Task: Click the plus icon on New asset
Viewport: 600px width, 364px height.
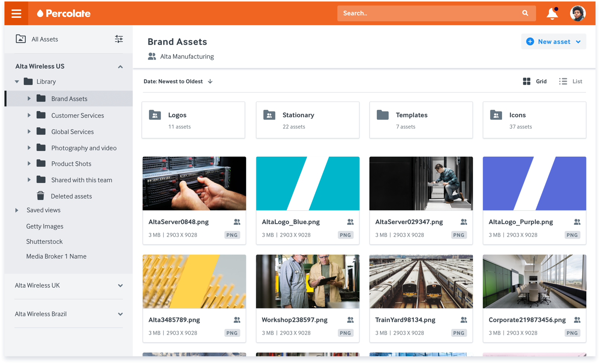Action: tap(530, 42)
